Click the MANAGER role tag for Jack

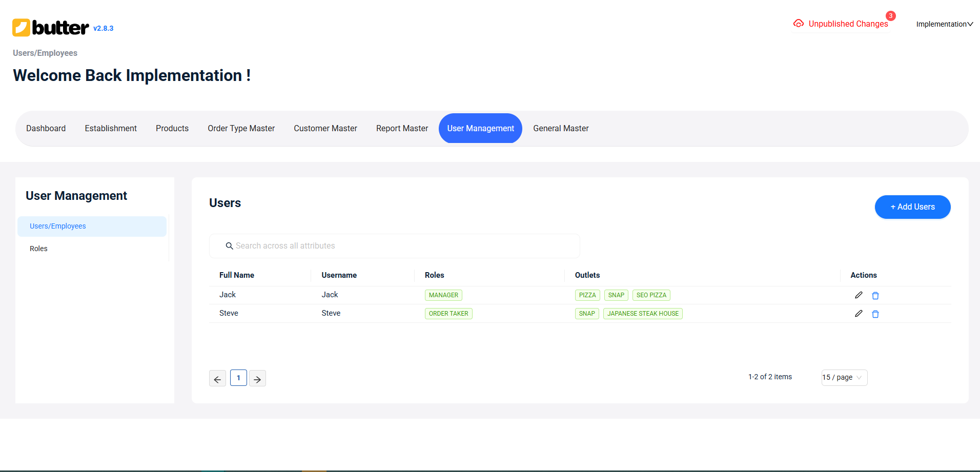tap(443, 295)
